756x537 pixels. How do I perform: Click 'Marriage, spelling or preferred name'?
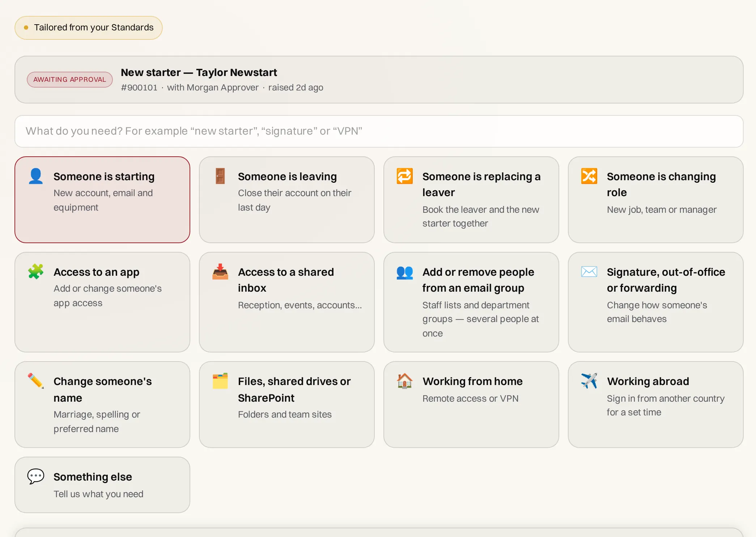pyautogui.click(x=97, y=422)
